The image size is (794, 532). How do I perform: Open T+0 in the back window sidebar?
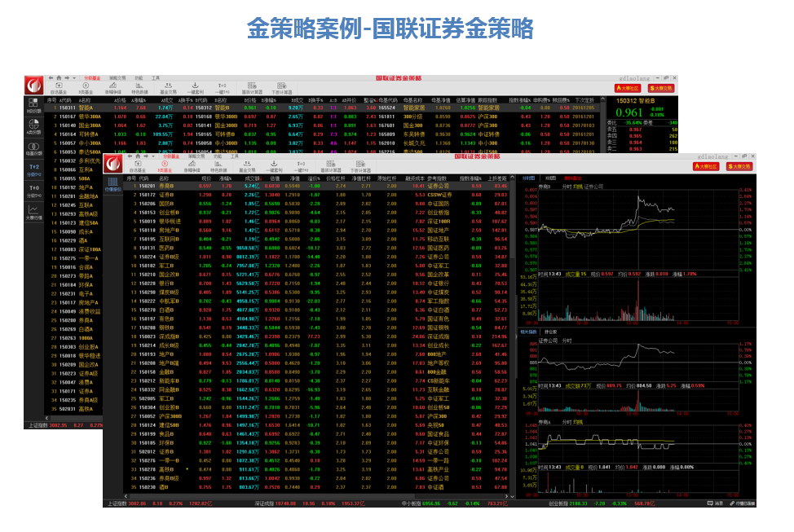[x=34, y=191]
